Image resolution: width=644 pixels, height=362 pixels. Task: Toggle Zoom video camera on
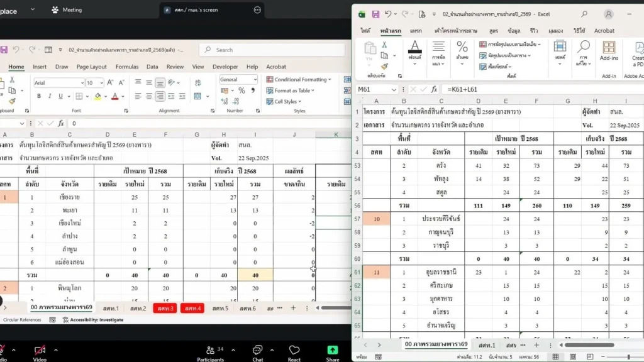(x=40, y=353)
